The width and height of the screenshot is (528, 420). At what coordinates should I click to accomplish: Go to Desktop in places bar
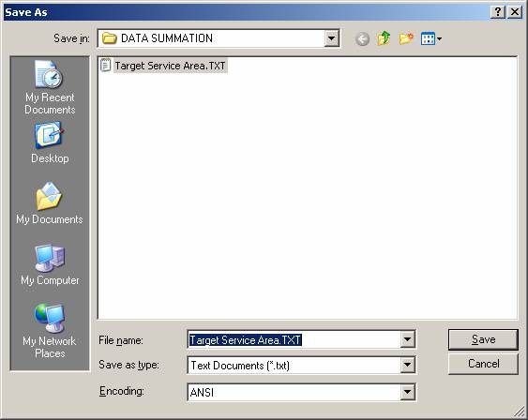50,143
